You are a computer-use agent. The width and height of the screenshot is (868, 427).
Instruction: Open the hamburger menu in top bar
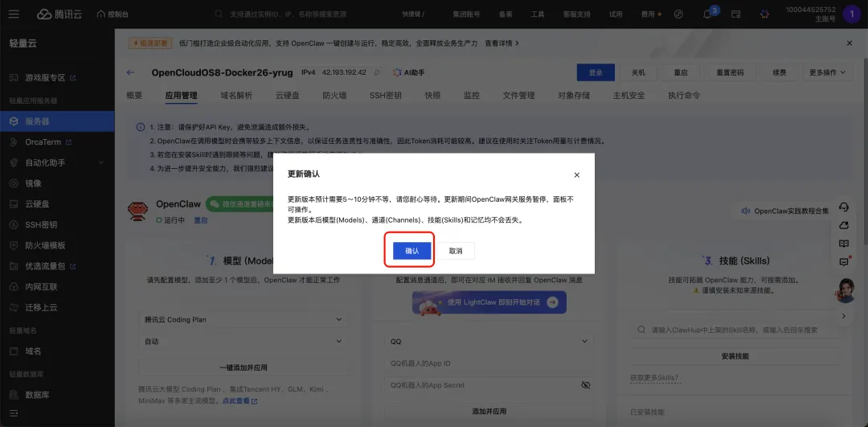tap(14, 14)
